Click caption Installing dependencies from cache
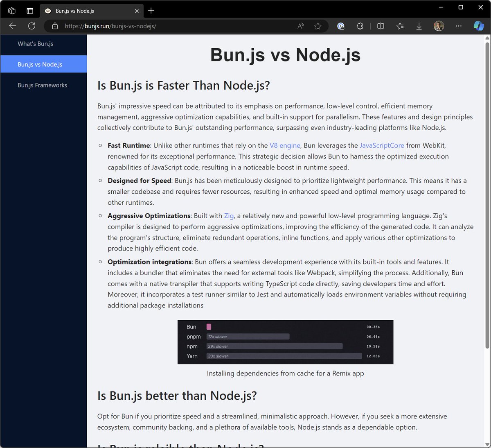This screenshot has width=491, height=448. pyautogui.click(x=285, y=373)
